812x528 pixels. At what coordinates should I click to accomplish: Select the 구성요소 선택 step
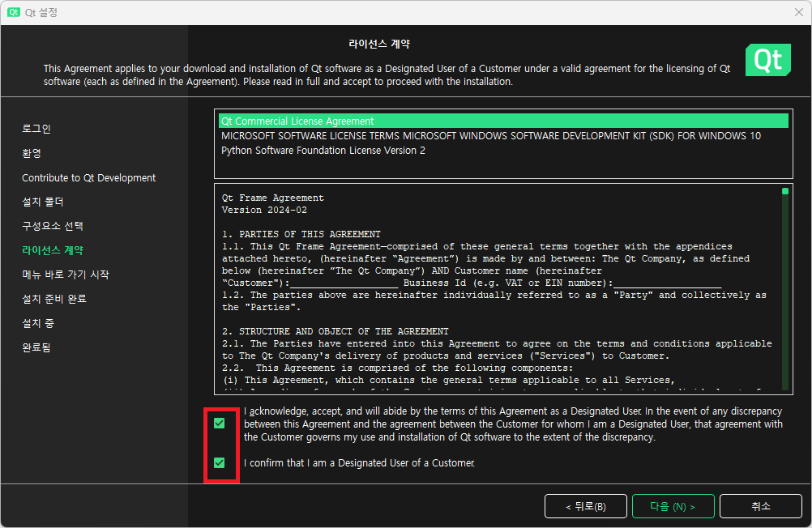[53, 226]
